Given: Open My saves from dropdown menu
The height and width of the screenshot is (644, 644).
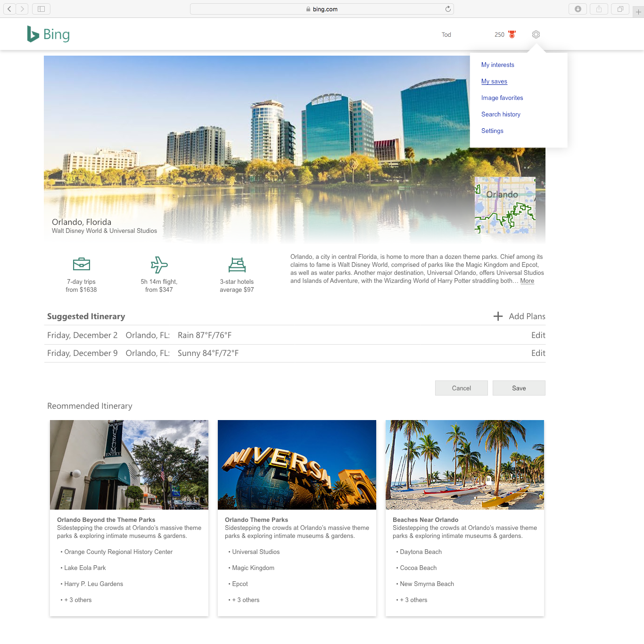Looking at the screenshot, I should 494,82.
